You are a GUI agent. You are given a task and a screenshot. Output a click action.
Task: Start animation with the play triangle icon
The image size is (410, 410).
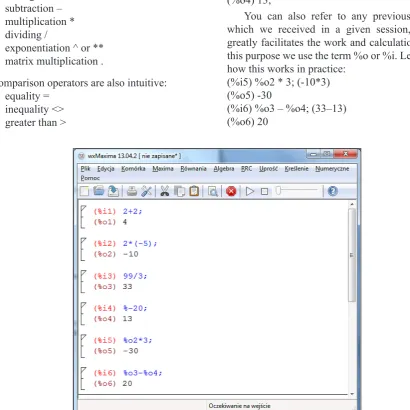tap(250, 191)
